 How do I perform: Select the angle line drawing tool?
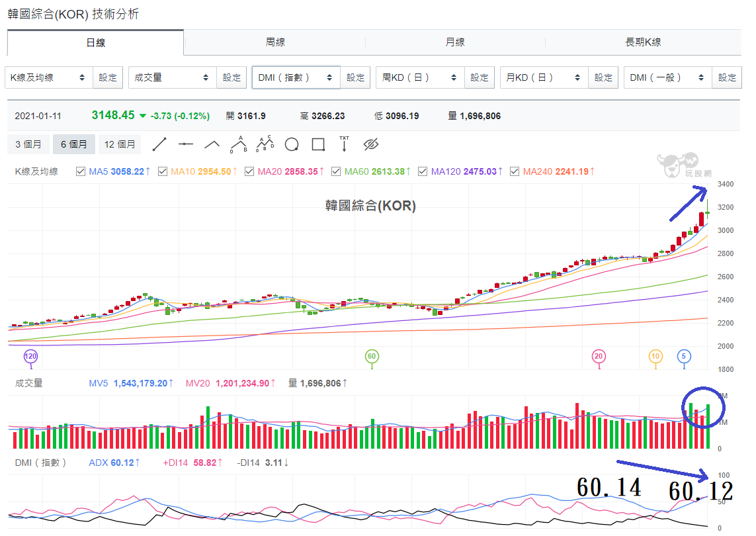pyautogui.click(x=212, y=144)
